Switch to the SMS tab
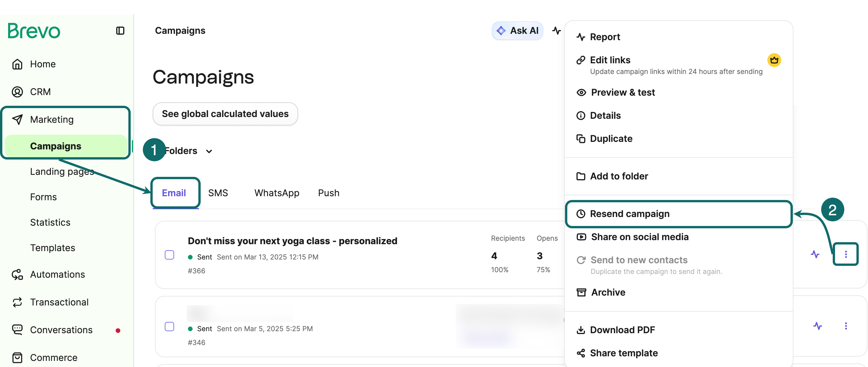Screen dimensions: 868x367 [218, 193]
